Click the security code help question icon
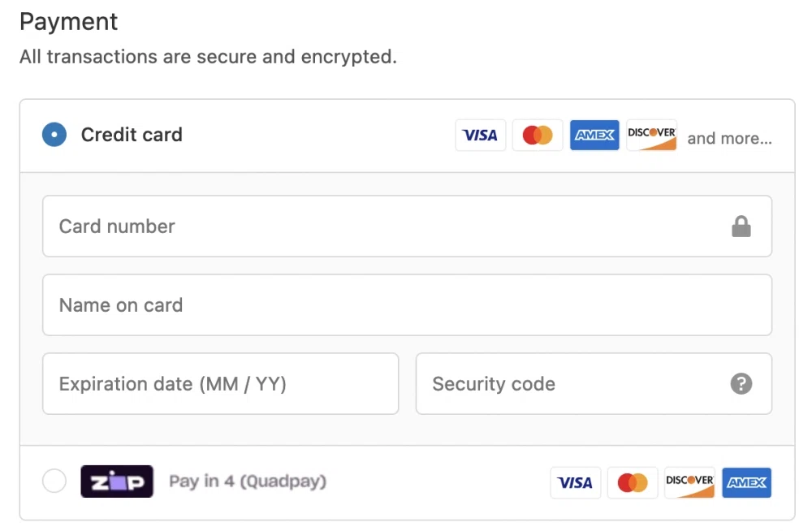 (x=741, y=384)
